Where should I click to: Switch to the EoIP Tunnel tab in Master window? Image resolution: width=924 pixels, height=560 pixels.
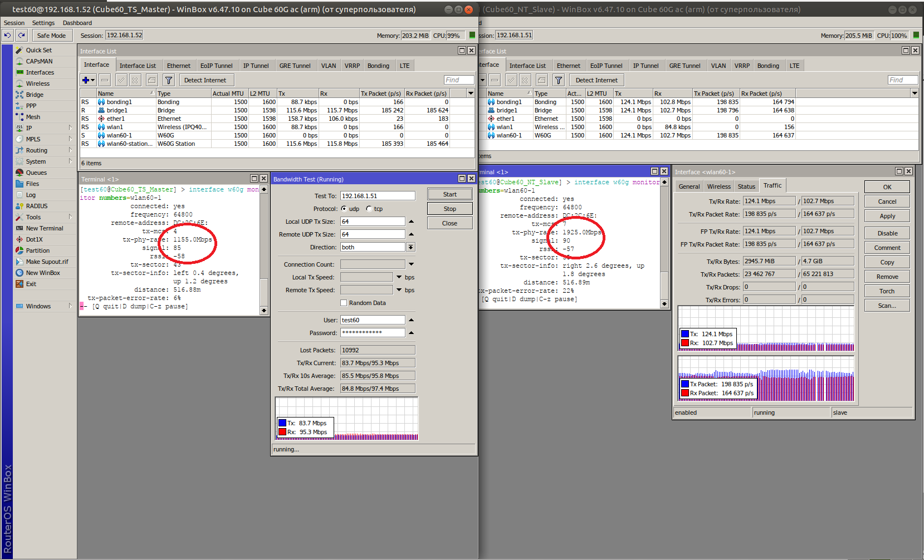216,66
